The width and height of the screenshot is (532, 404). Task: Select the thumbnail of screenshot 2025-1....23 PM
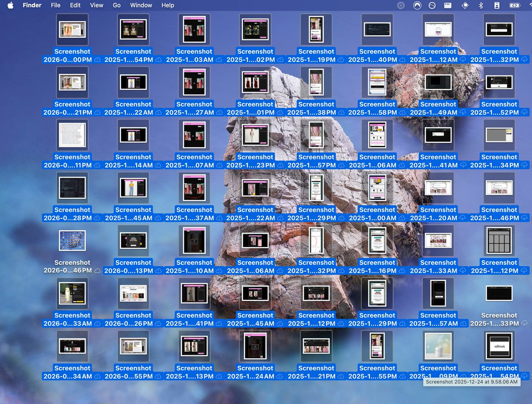click(255, 135)
